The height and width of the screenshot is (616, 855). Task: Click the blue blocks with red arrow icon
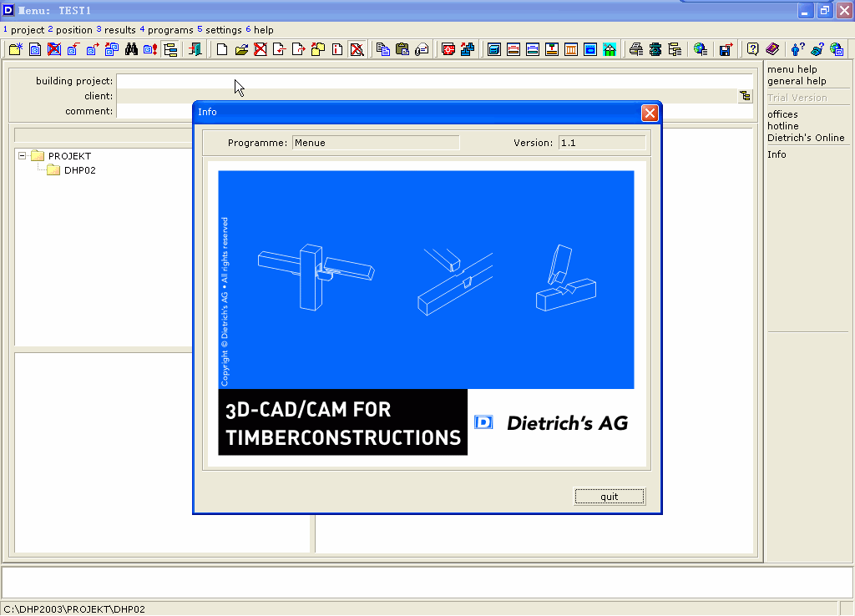468,49
